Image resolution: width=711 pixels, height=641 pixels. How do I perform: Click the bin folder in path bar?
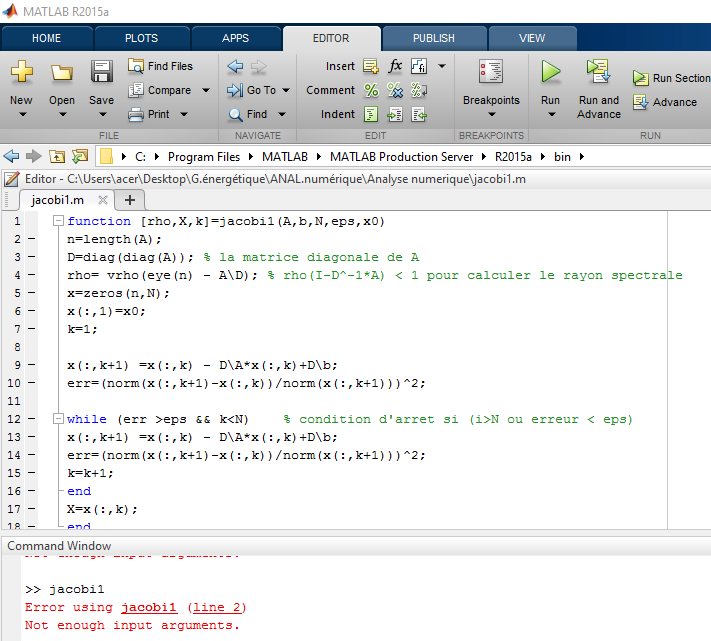[x=562, y=157]
